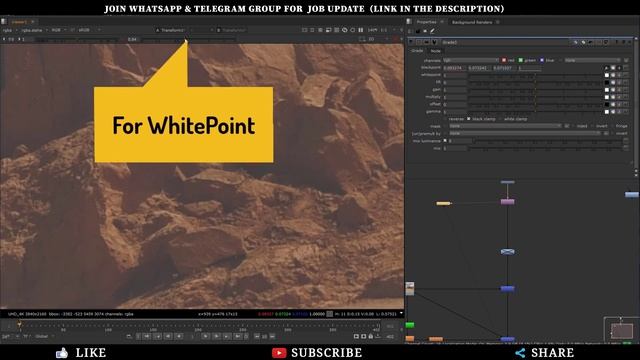Image resolution: width=640 pixels, height=360 pixels.
Task: Collapse the Grade node properties arrow
Action: [412, 42]
